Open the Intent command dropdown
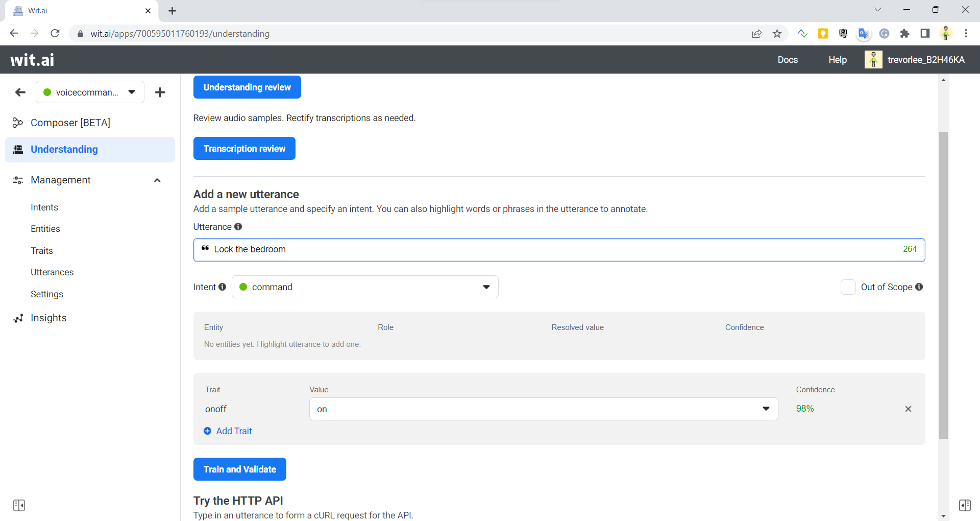Viewport: 980px width, 521px height. coord(365,287)
